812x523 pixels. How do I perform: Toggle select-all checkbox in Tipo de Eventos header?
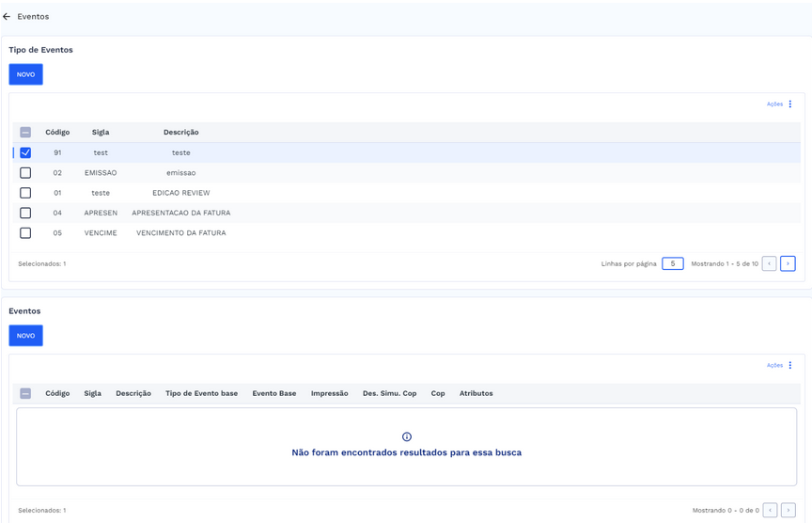(x=25, y=133)
